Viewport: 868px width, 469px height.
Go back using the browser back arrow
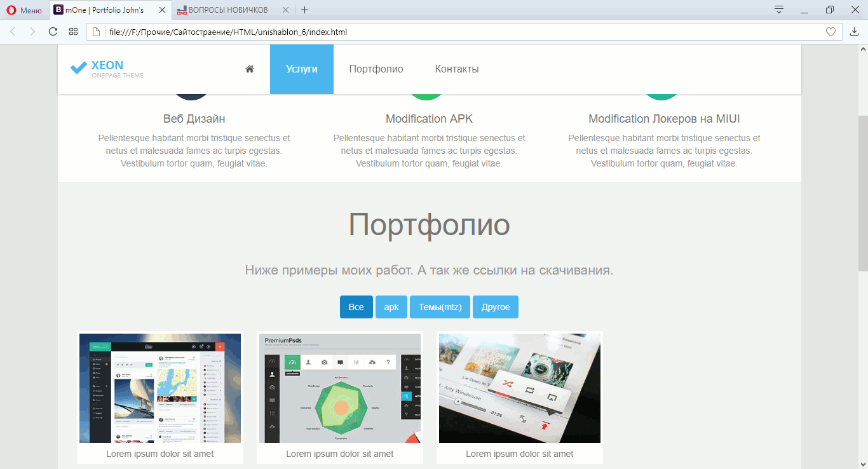(x=13, y=32)
